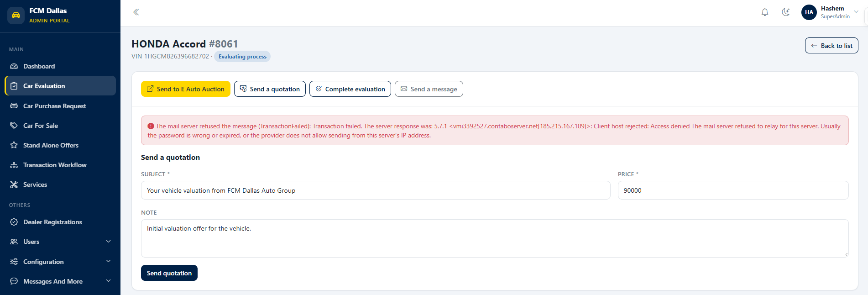Click the Car Evaluation clipboard icon
868x295 pixels.
pos(14,86)
